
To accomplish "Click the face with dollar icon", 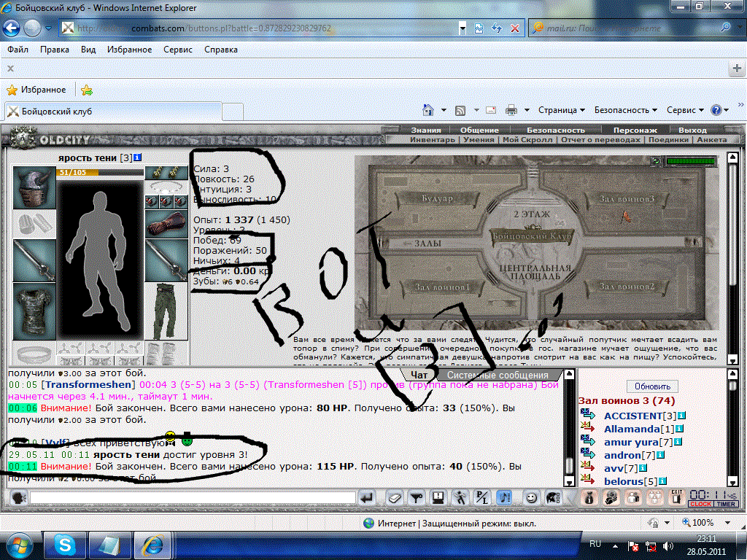I will pos(611,498).
